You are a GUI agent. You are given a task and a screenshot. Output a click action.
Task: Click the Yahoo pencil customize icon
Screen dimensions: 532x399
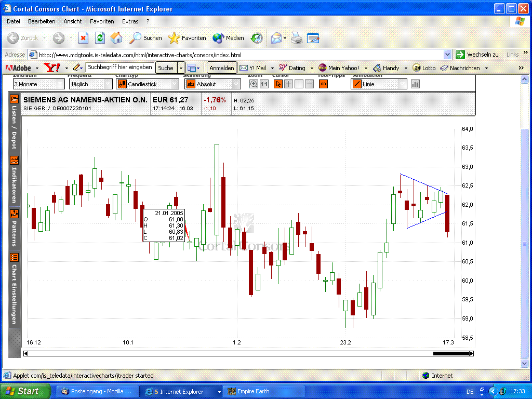pyautogui.click(x=77, y=68)
